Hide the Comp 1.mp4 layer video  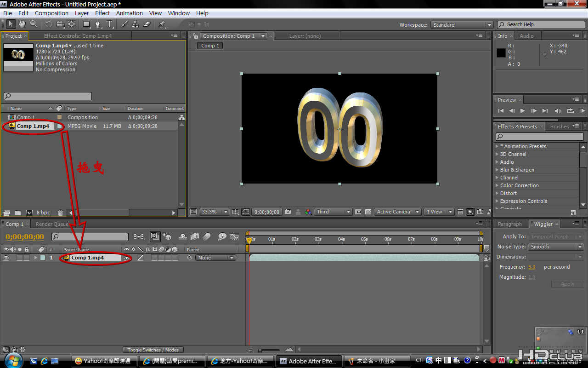click(x=6, y=258)
